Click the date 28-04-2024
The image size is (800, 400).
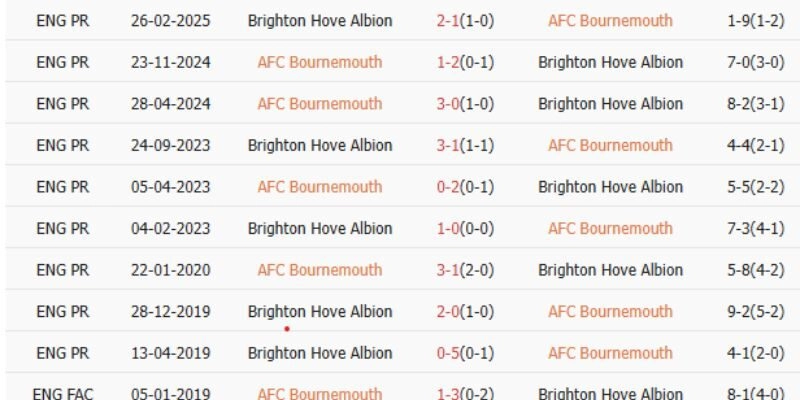click(170, 104)
